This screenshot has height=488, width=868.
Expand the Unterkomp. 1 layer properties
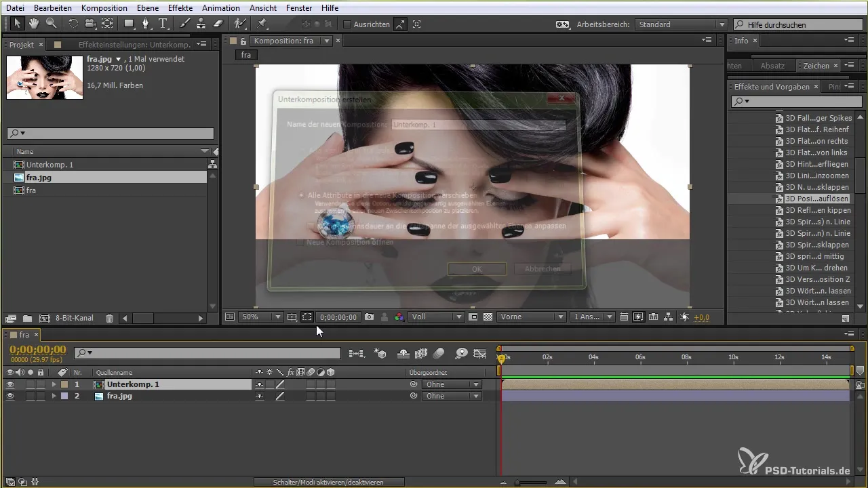54,384
